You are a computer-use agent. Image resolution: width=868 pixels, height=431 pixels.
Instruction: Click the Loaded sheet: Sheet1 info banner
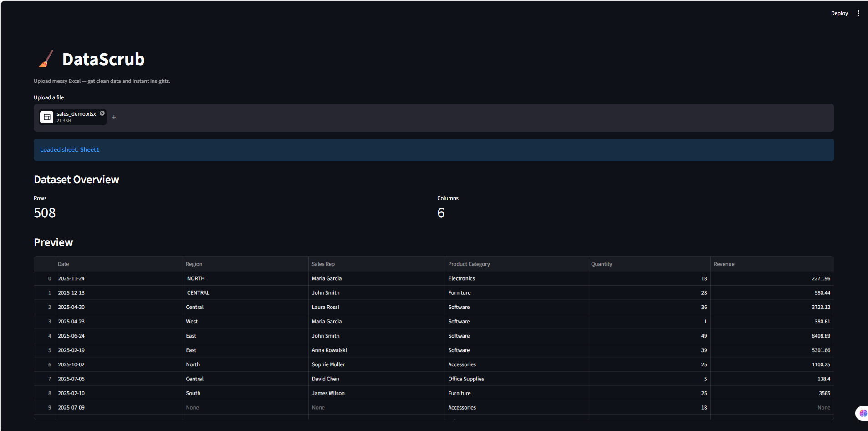coord(434,150)
